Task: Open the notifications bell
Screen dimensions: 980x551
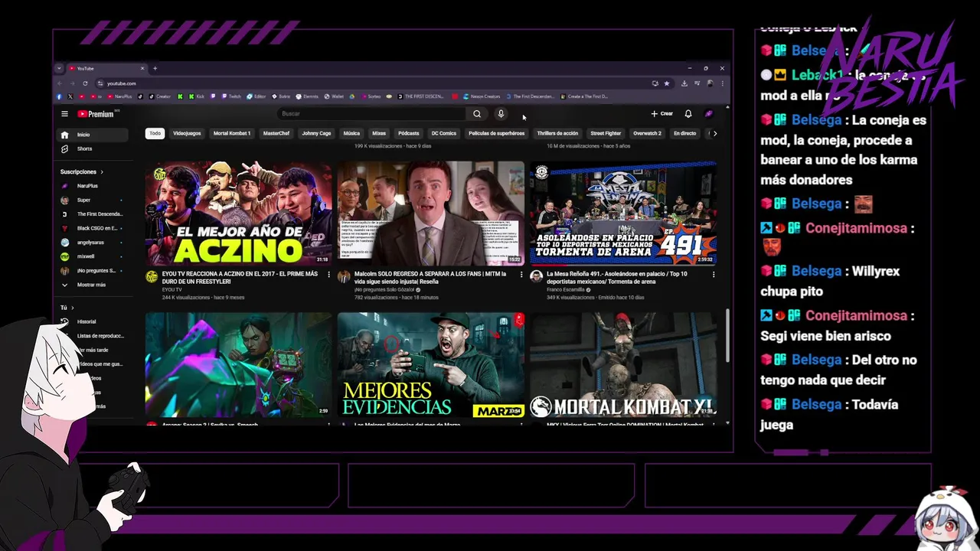Action: pos(688,114)
